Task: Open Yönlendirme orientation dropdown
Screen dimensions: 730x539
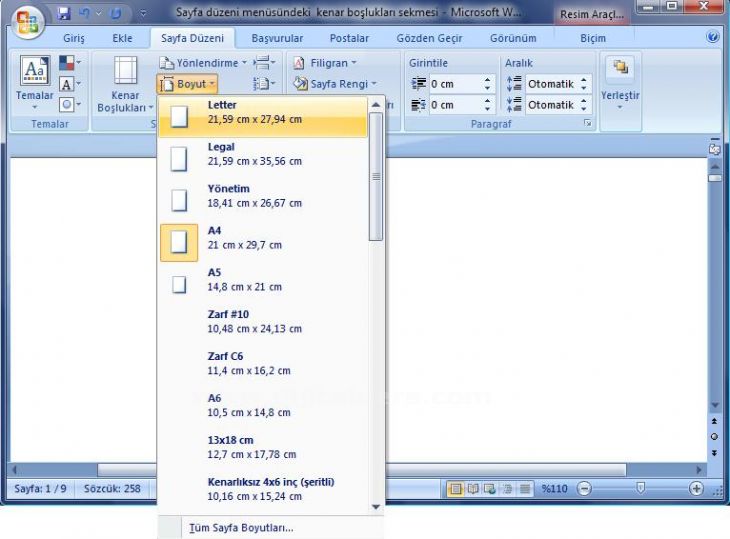Action: (x=203, y=63)
